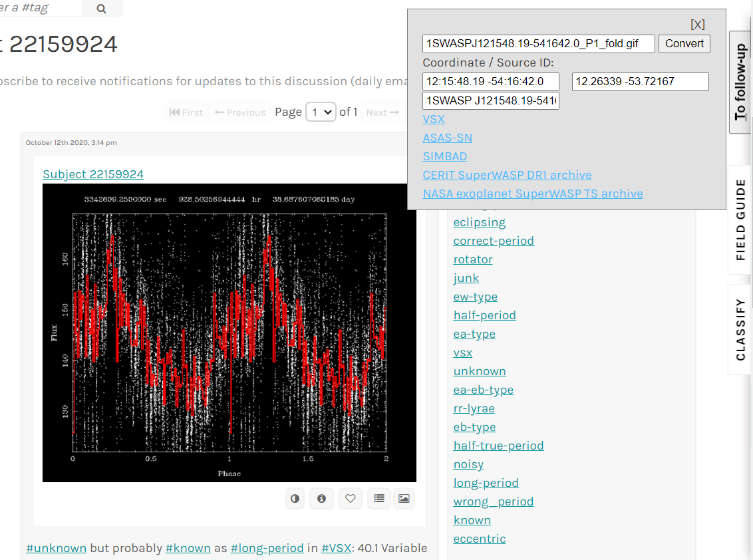Screen dimensions: 753x560
Task: Select the ew-type tag
Action: coord(476,297)
